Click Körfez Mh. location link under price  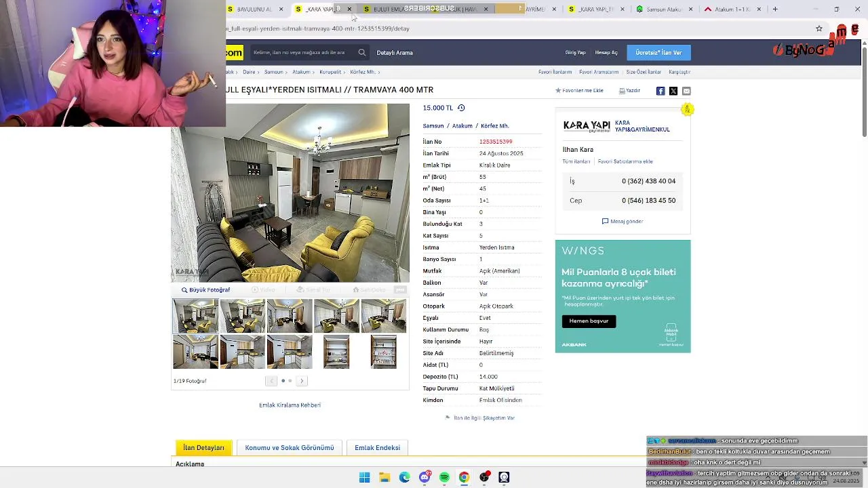click(495, 126)
